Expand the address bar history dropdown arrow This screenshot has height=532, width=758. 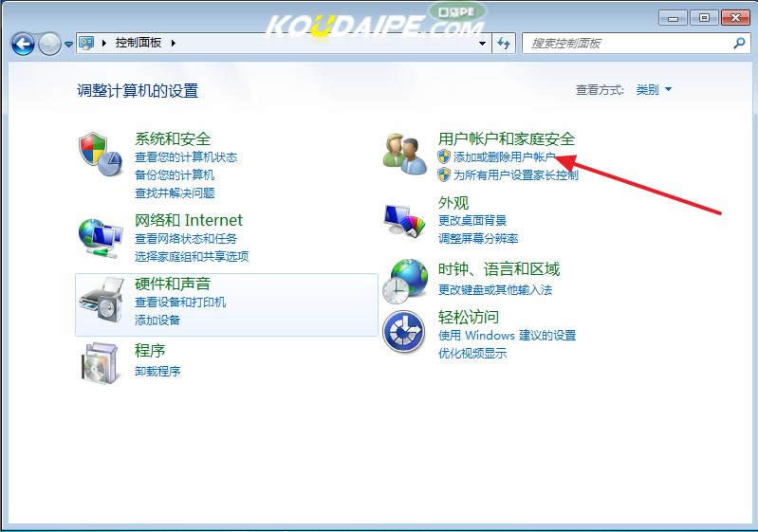pyautogui.click(x=483, y=44)
